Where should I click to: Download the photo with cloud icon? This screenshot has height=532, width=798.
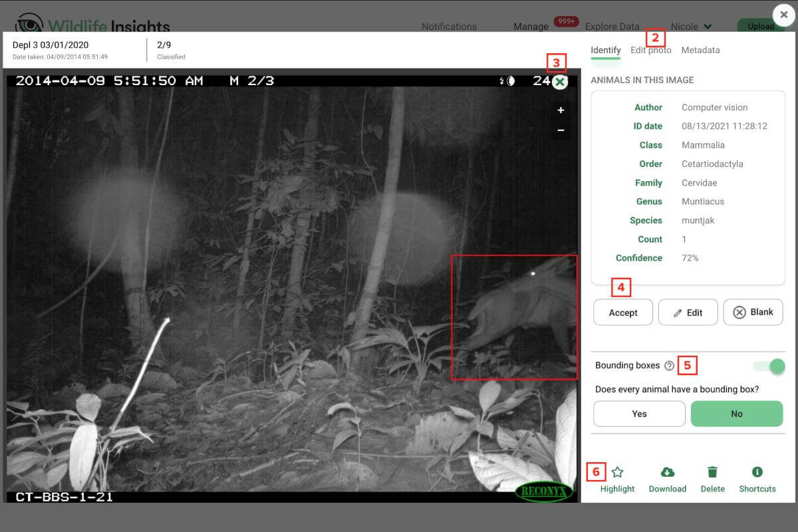[668, 472]
